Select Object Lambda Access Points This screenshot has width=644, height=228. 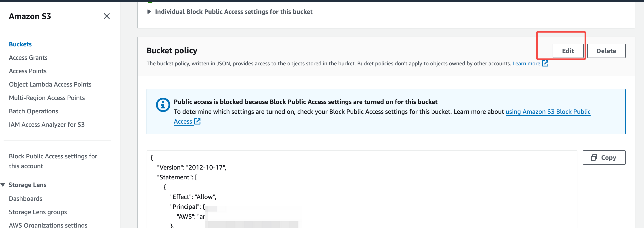(50, 84)
